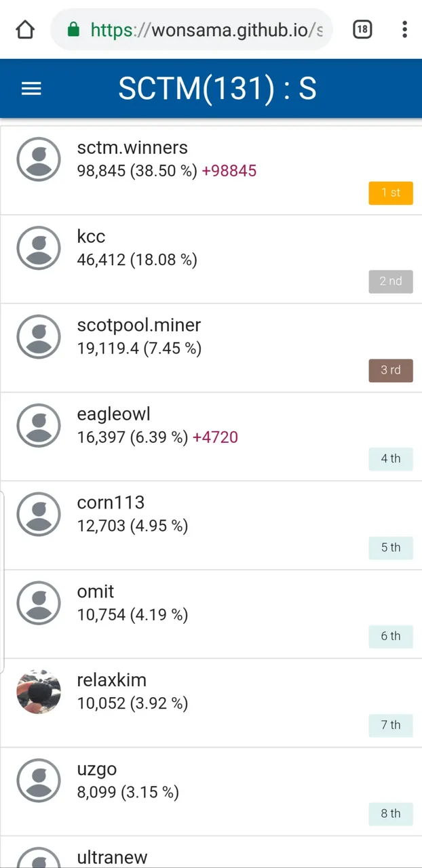
Task: Tap the 4 th rank badge
Action: [x=390, y=459]
